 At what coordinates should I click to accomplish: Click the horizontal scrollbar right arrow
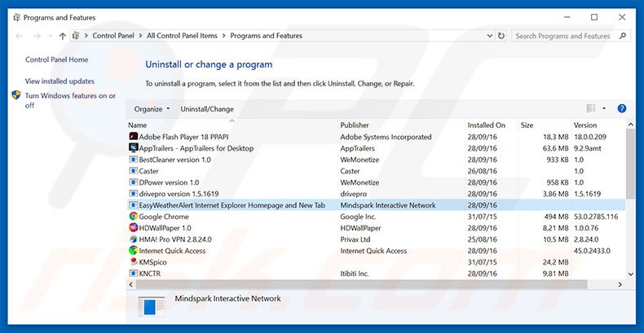click(620, 284)
